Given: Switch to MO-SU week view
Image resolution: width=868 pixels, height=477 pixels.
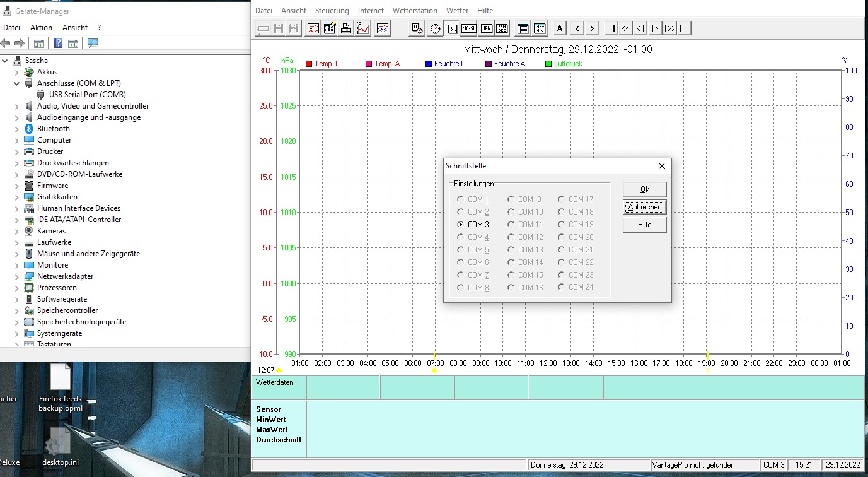Looking at the screenshot, I should pyautogui.click(x=468, y=28).
